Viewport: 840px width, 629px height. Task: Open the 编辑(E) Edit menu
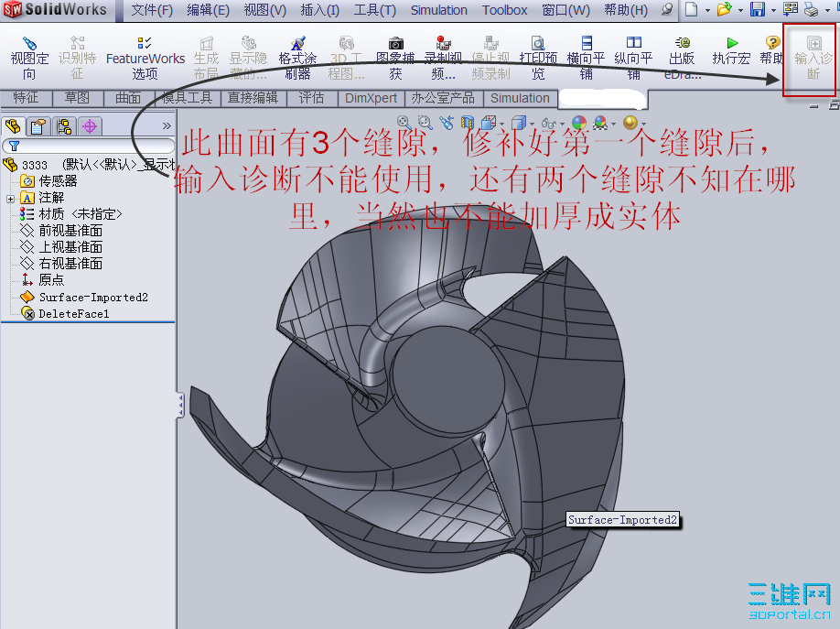[209, 10]
